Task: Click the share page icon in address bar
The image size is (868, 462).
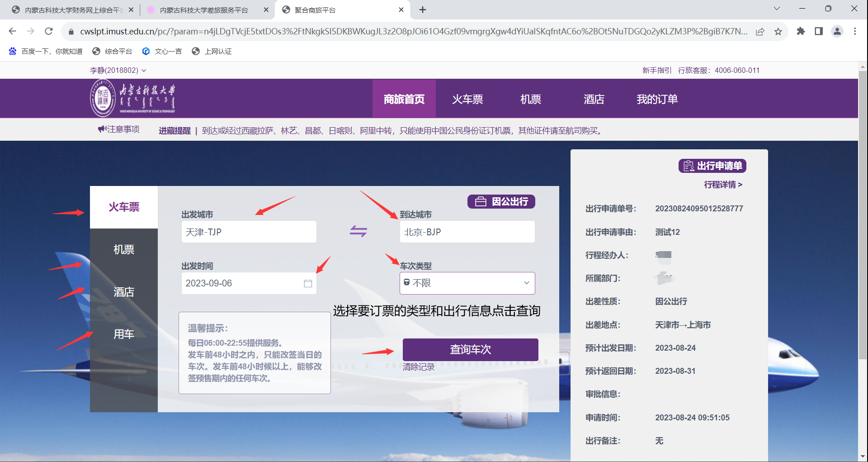Action: click(760, 31)
